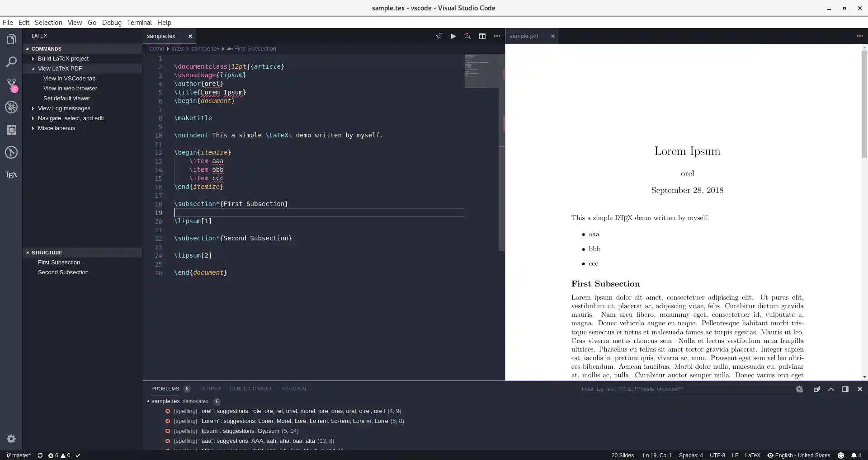Maximize the problems panel with up chevron

click(x=831, y=389)
